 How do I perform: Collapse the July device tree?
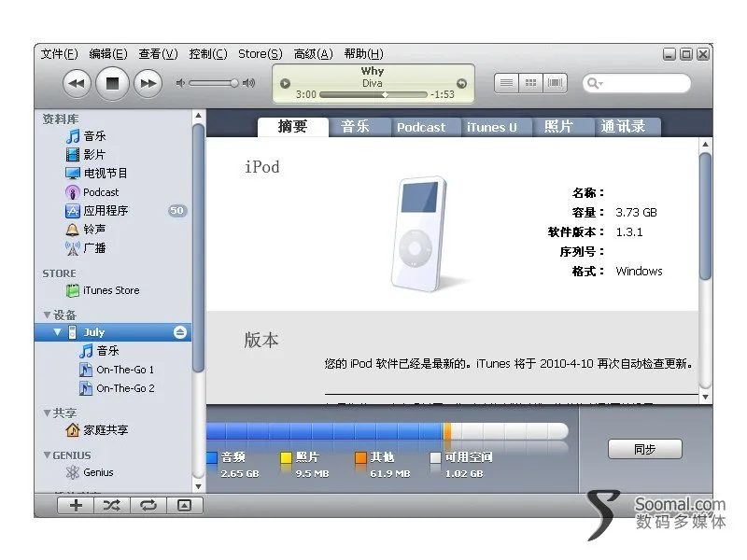[57, 332]
